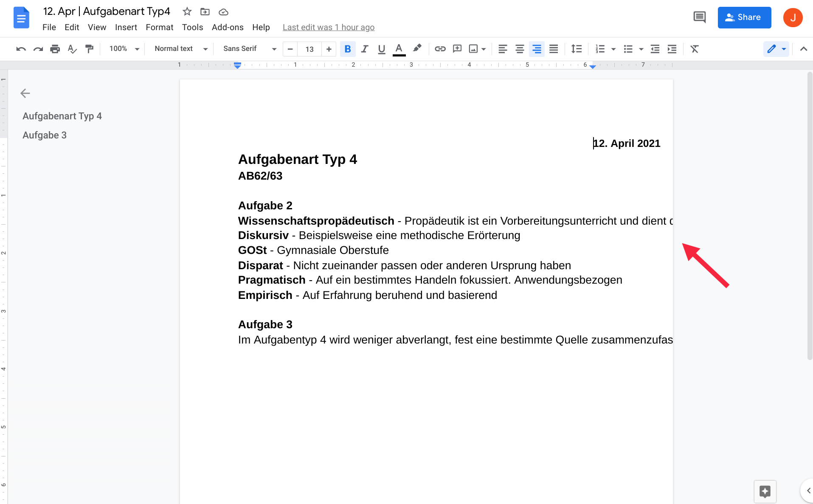Toggle bold formatting
Screen dimensions: 813x504
point(348,49)
